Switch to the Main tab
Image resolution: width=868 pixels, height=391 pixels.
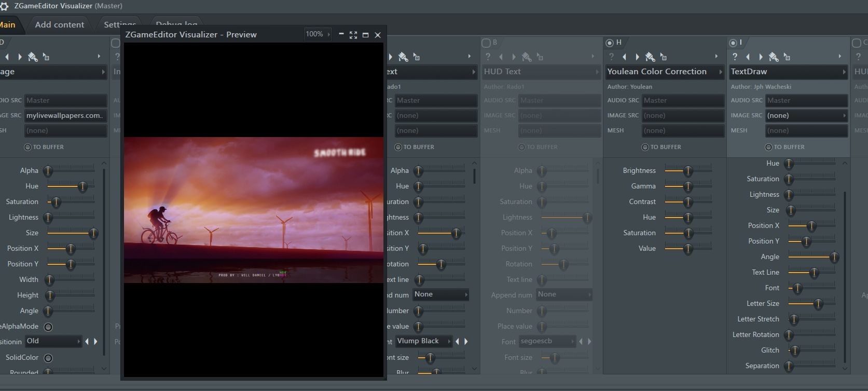click(7, 24)
